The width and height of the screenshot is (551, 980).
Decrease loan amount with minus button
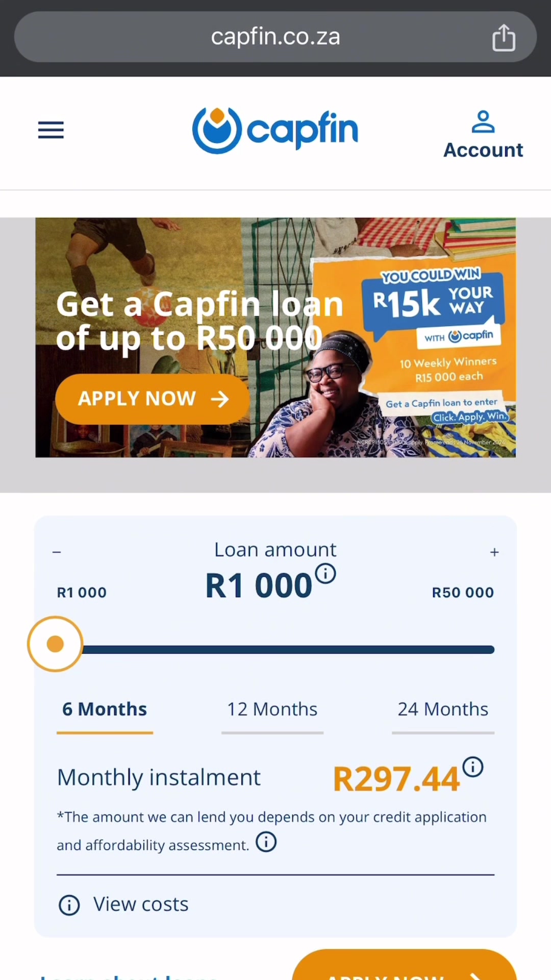click(x=57, y=552)
